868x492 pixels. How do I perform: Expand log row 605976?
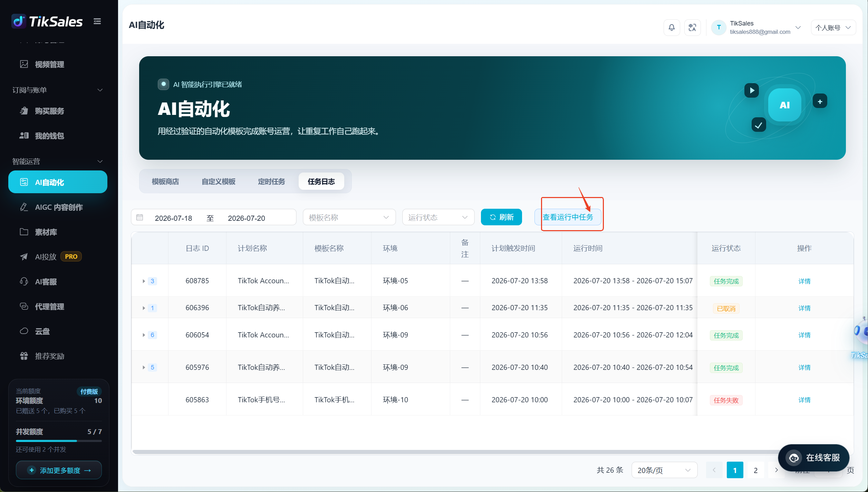pyautogui.click(x=144, y=367)
